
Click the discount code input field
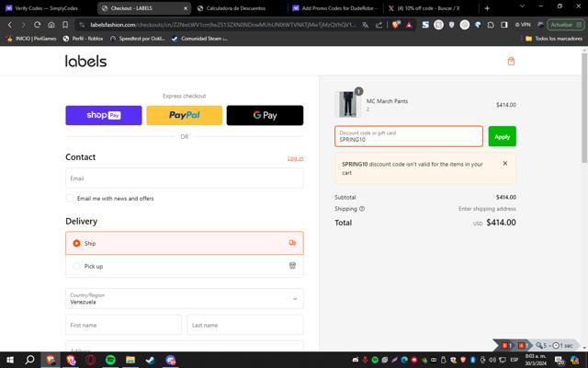point(409,136)
